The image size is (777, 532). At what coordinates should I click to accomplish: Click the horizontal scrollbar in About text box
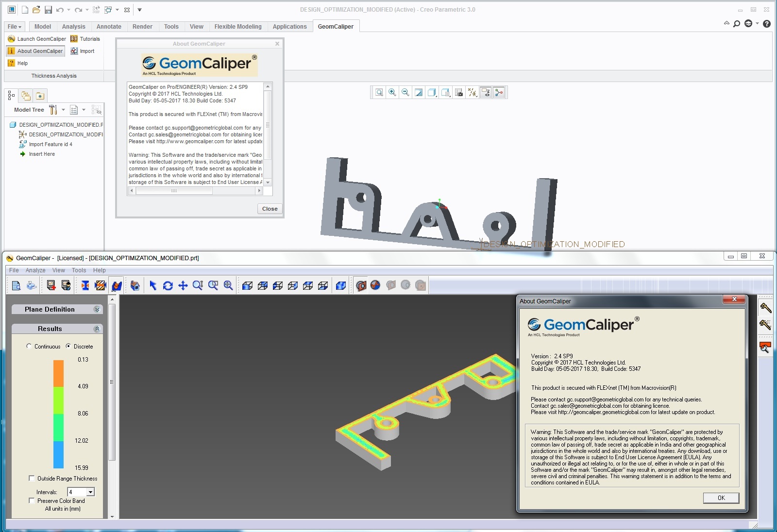click(x=174, y=191)
